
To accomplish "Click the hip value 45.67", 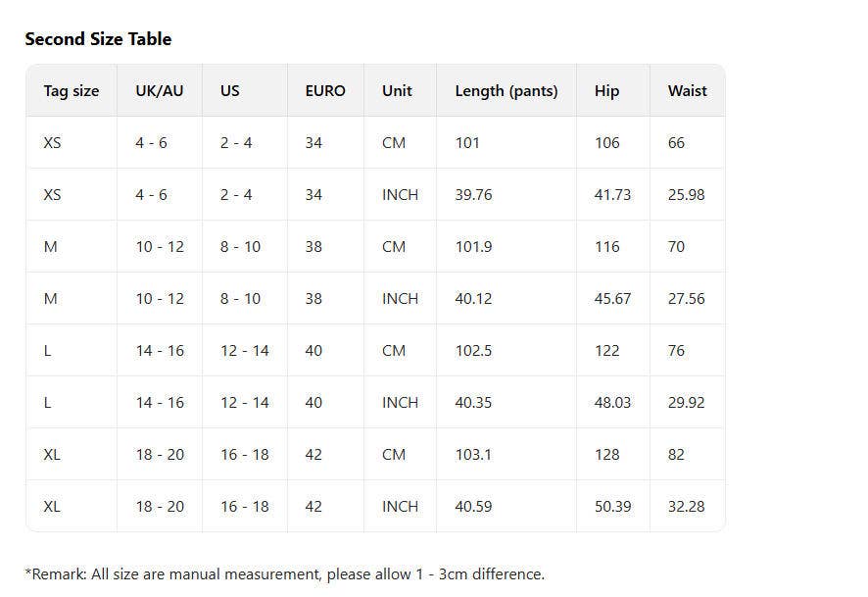I will (612, 299).
